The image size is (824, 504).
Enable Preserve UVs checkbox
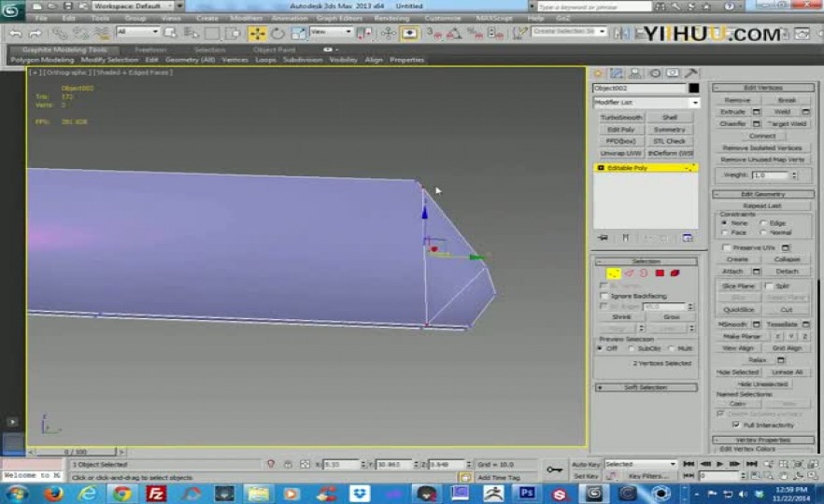pos(727,247)
